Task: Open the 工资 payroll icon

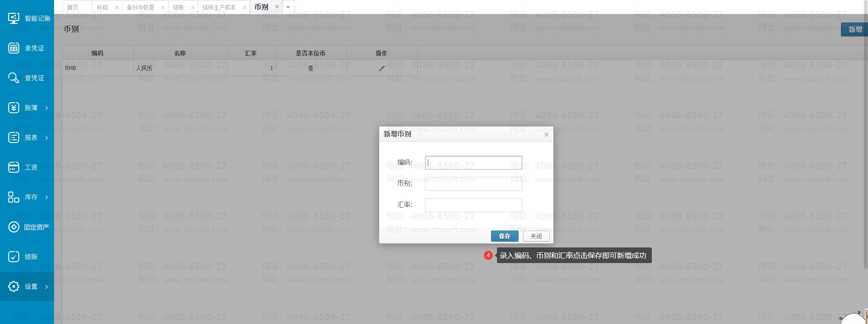Action: pyautogui.click(x=14, y=167)
